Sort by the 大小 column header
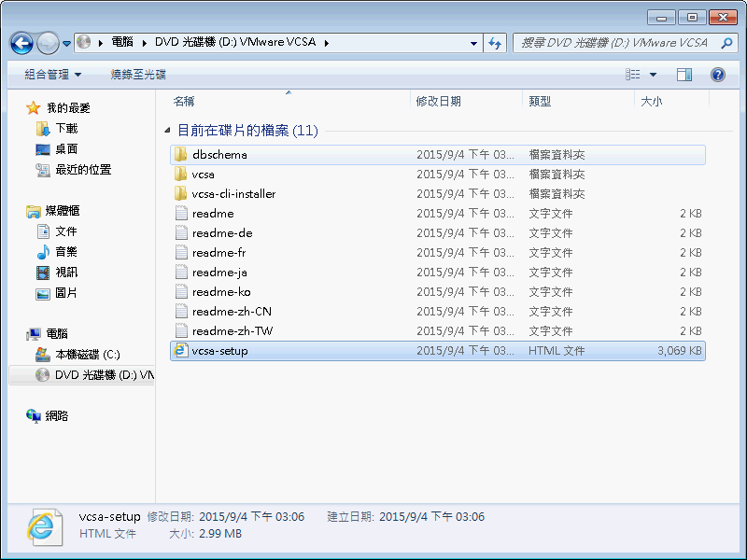Screen dimensions: 747x560 [651, 102]
